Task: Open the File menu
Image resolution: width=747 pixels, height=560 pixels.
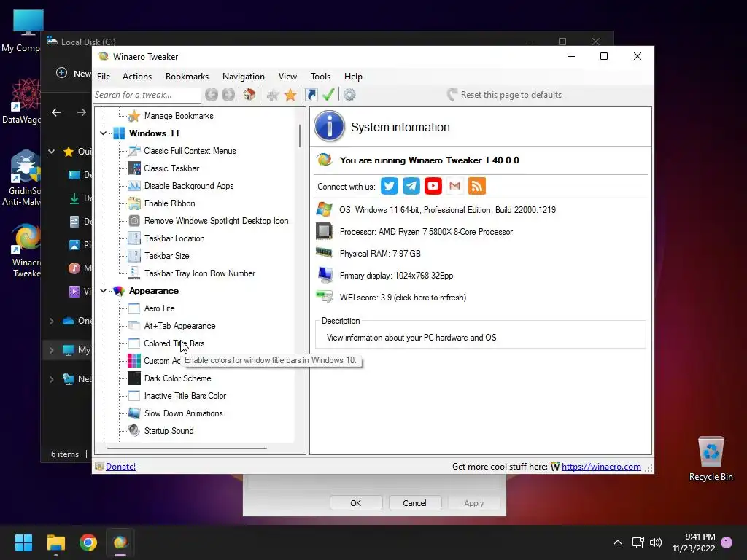Action: (x=104, y=77)
